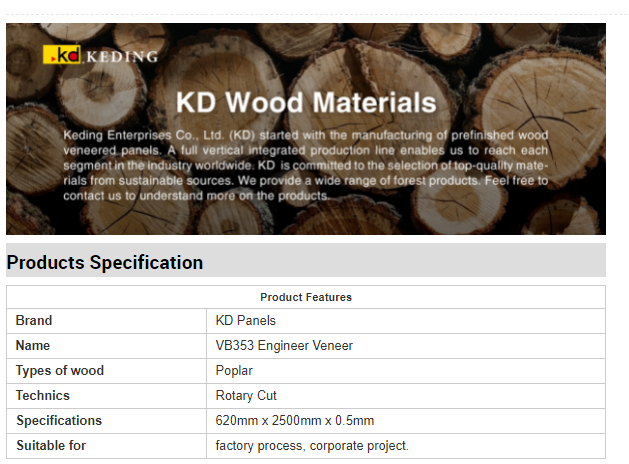The image size is (629, 464).
Task: Select the Rotary Cut cell
Action: pyautogui.click(x=246, y=396)
